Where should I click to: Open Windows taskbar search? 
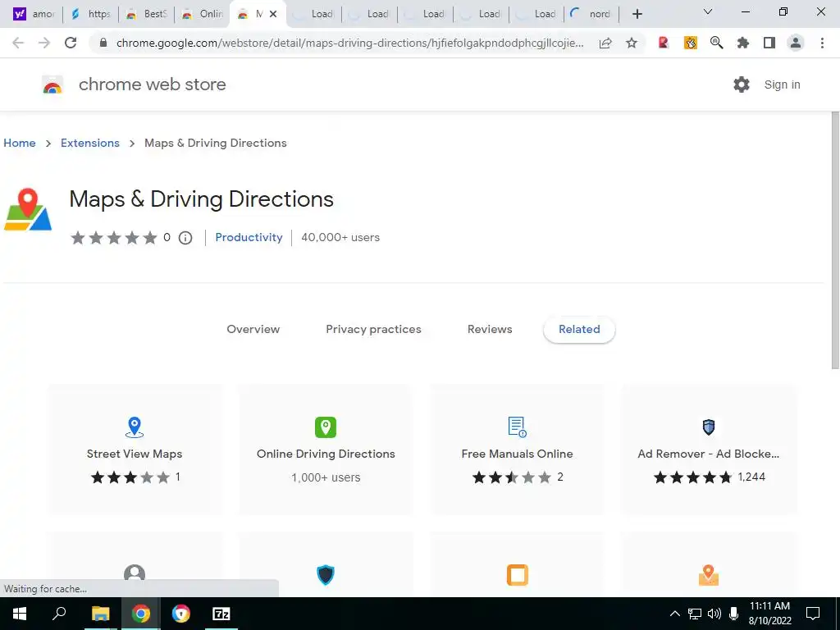point(59,614)
